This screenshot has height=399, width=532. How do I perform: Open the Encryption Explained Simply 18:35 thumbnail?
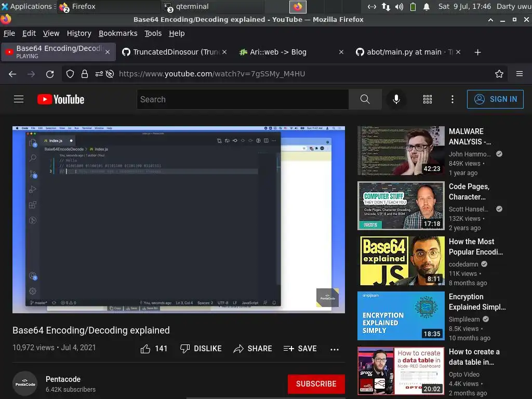click(x=401, y=316)
